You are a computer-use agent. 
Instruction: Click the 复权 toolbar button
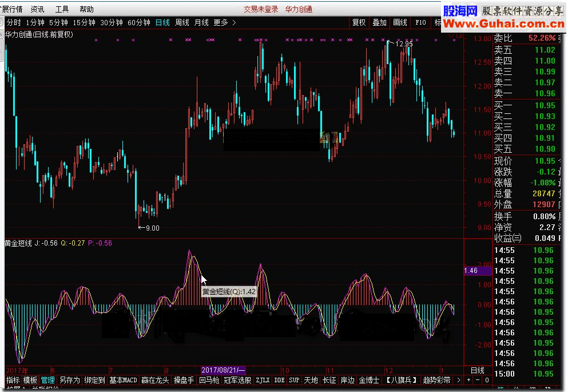[x=359, y=22]
